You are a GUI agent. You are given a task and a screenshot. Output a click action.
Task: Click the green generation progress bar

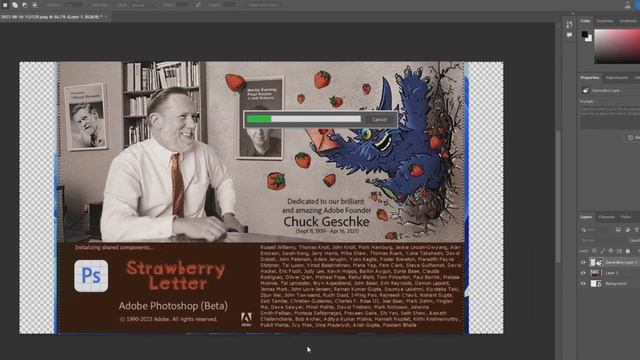(259, 119)
